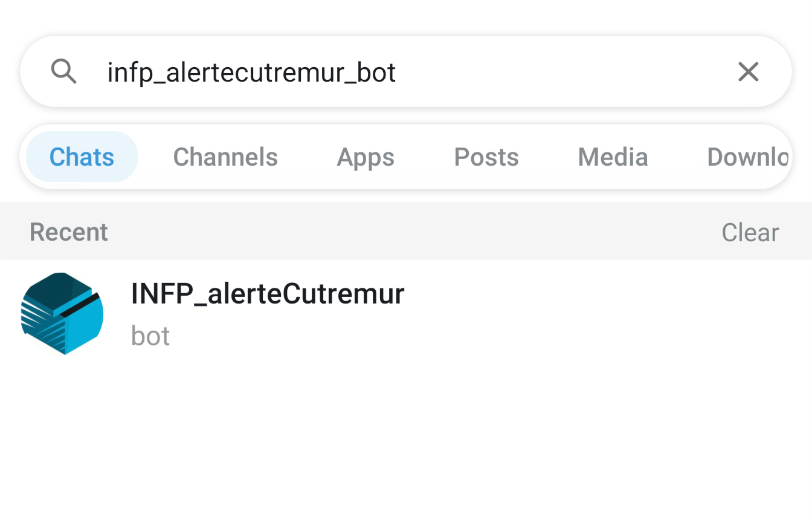Click the gap between Media and Downloads tabs

(678, 157)
